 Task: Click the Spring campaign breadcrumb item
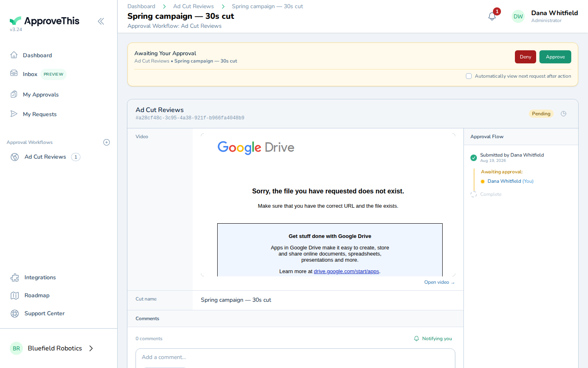pyautogui.click(x=267, y=6)
